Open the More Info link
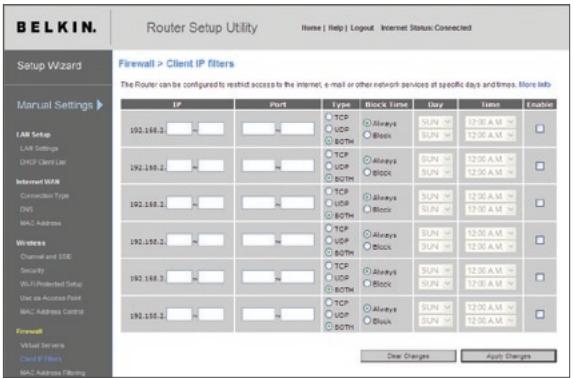Screen dimensions: 573x379 [535, 84]
